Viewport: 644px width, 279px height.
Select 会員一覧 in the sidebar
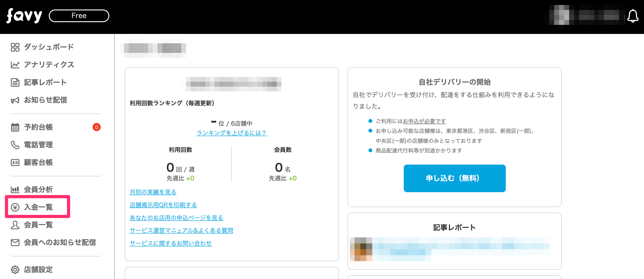38,225
